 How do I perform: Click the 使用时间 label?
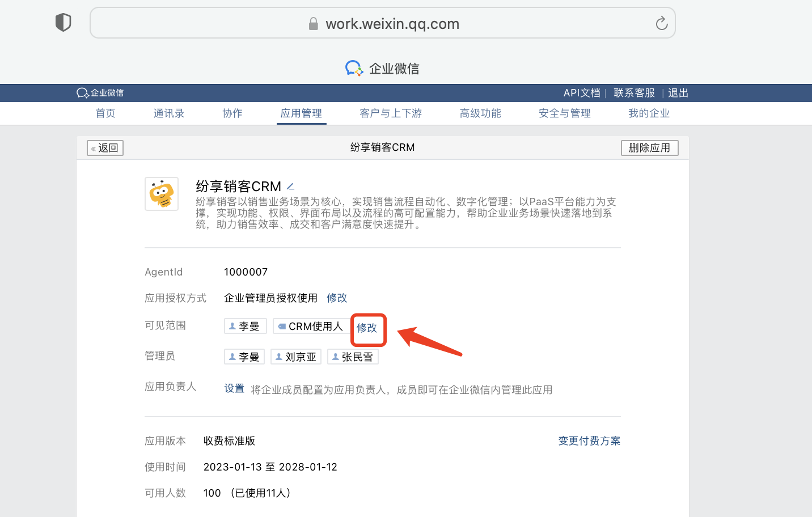166,467
